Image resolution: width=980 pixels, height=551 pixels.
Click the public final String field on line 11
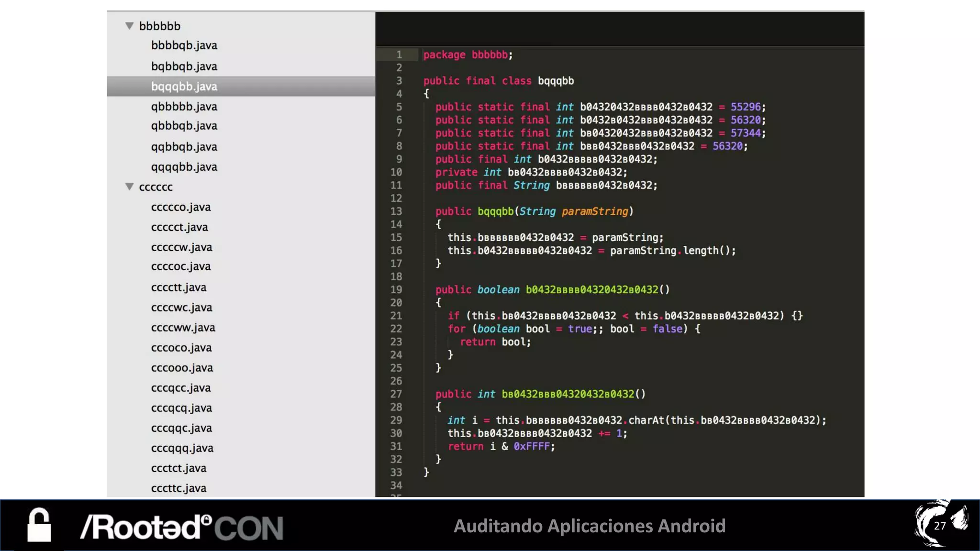pyautogui.click(x=546, y=185)
